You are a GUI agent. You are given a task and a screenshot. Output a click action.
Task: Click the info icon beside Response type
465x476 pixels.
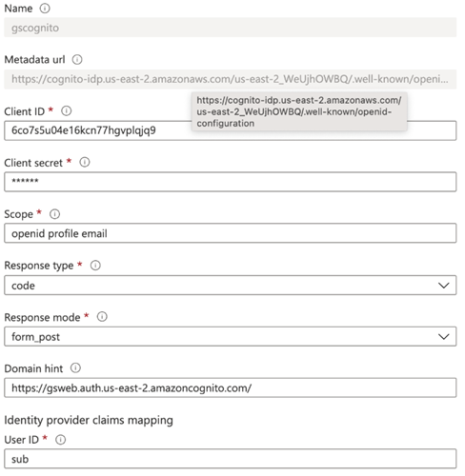95,266
